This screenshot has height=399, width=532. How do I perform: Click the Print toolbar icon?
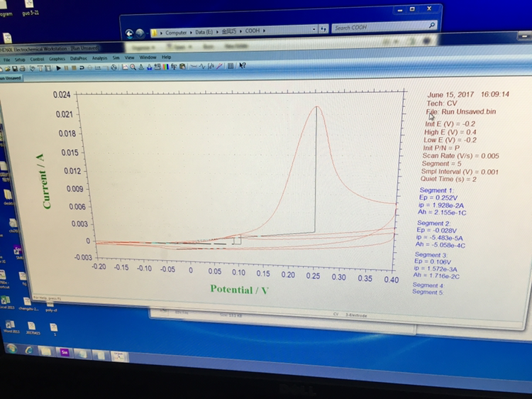click(23, 69)
